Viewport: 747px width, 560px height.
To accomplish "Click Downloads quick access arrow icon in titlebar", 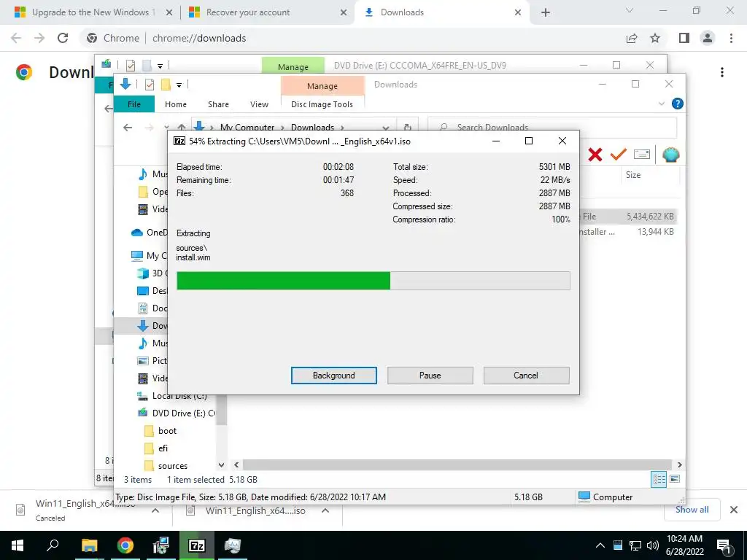I will tap(125, 85).
